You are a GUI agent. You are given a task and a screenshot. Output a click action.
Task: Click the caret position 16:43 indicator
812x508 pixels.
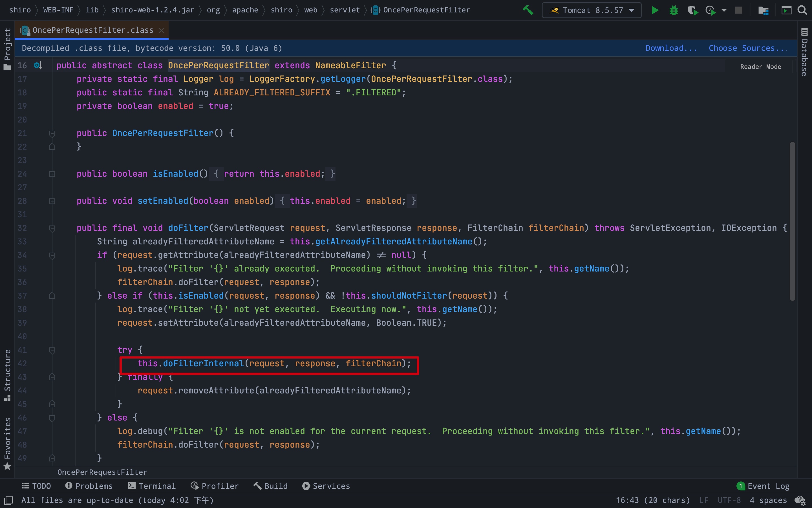point(652,500)
